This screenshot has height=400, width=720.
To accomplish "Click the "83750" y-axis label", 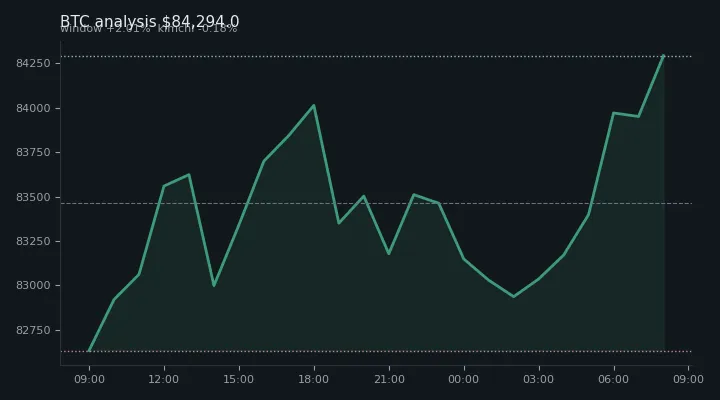I will [x=33, y=152].
